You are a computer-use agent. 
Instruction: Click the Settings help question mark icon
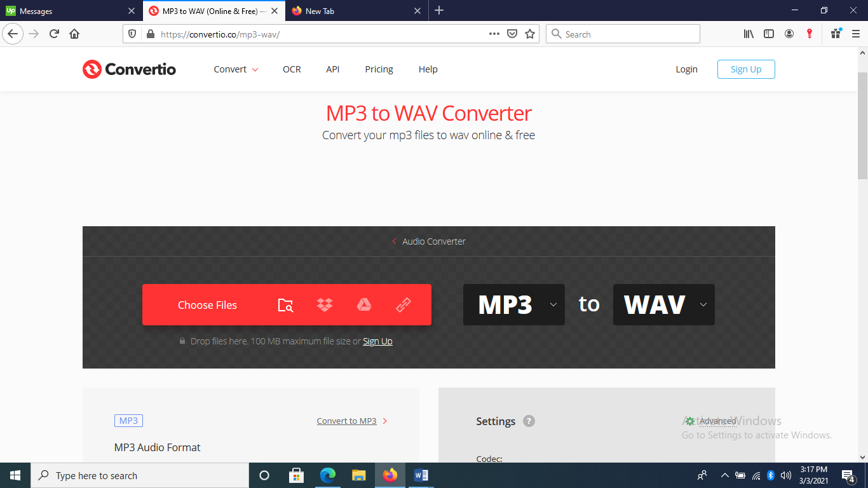coord(529,421)
